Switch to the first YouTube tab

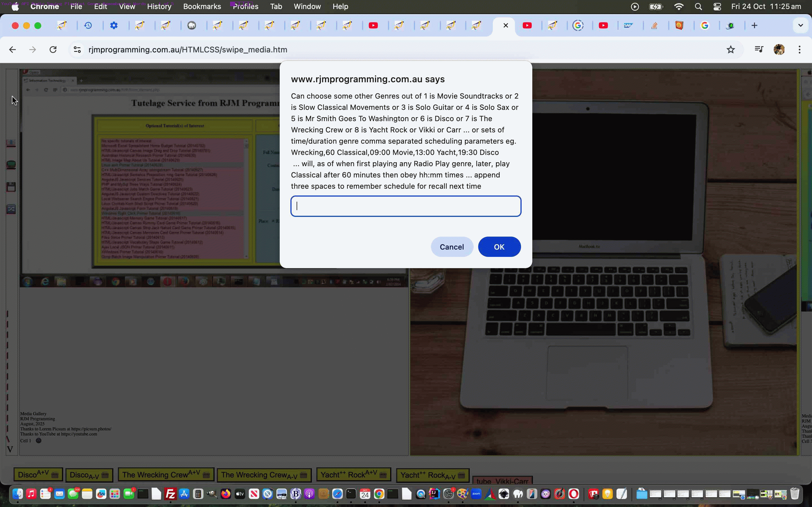(373, 25)
